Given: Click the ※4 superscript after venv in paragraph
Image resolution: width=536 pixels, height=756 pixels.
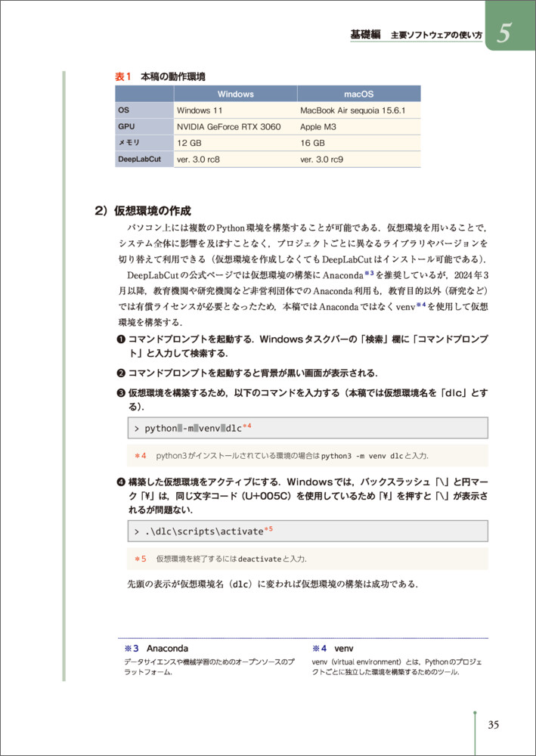Looking at the screenshot, I should (422, 305).
